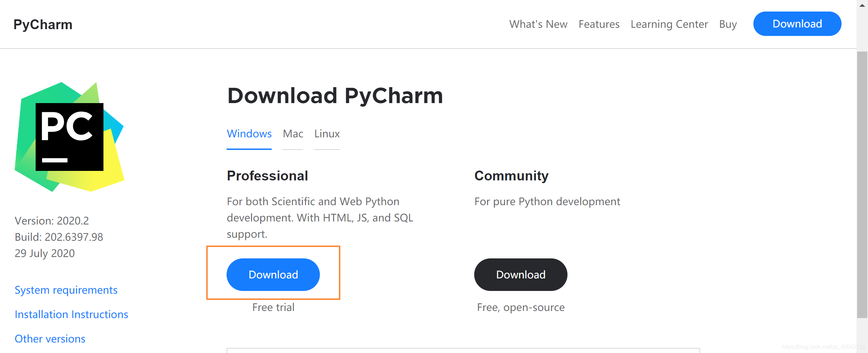Click the PyCharm wordmark in header
Screen dimensions: 868x353
tap(43, 24)
